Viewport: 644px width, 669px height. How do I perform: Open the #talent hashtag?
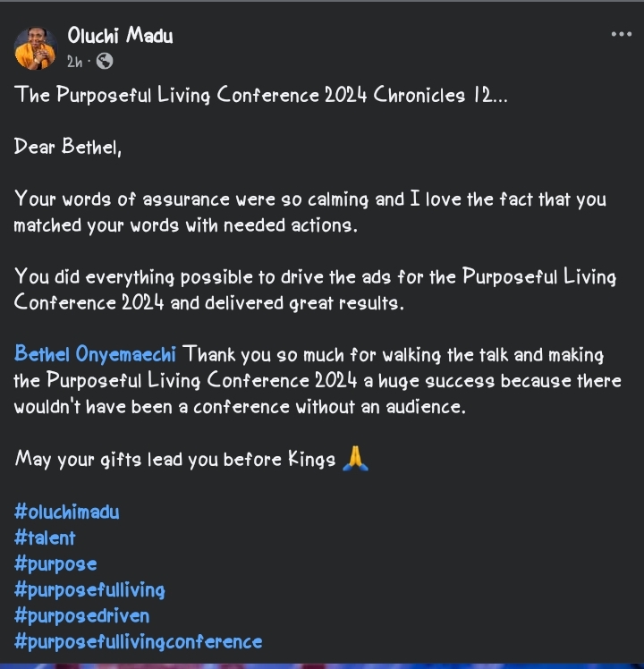45,538
